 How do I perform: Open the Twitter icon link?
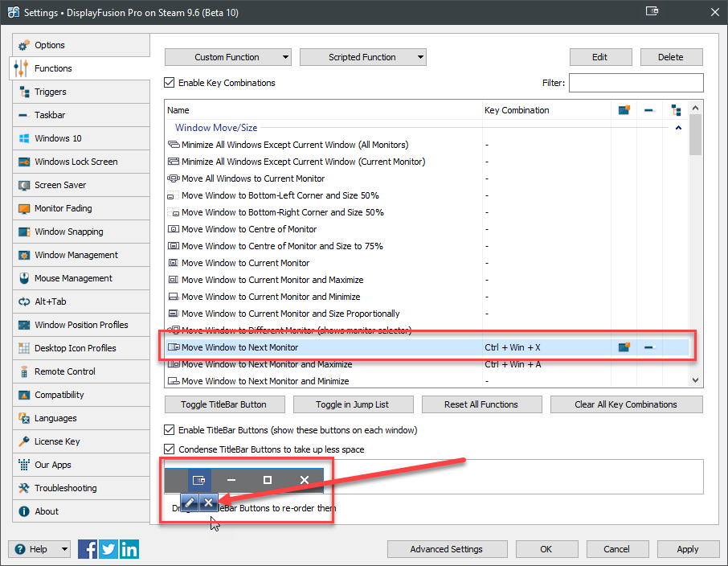tap(108, 549)
